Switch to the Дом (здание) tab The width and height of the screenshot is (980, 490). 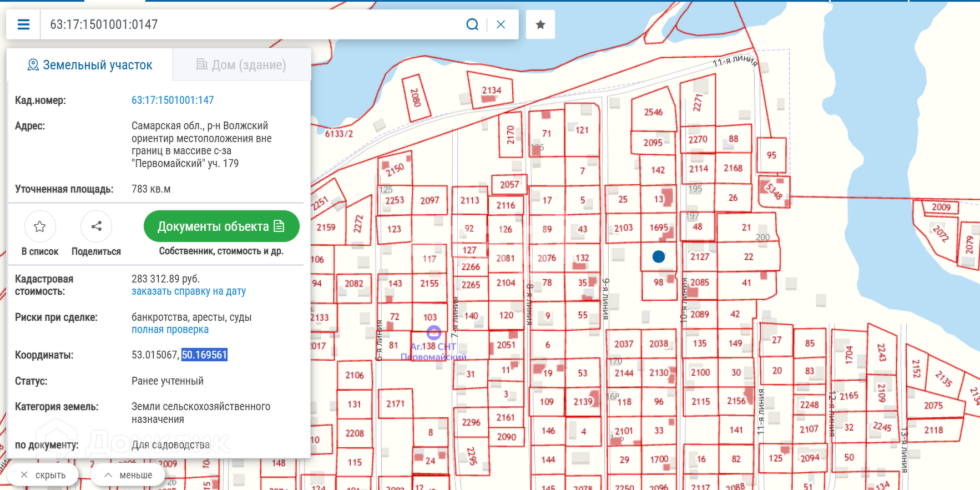[x=241, y=65]
